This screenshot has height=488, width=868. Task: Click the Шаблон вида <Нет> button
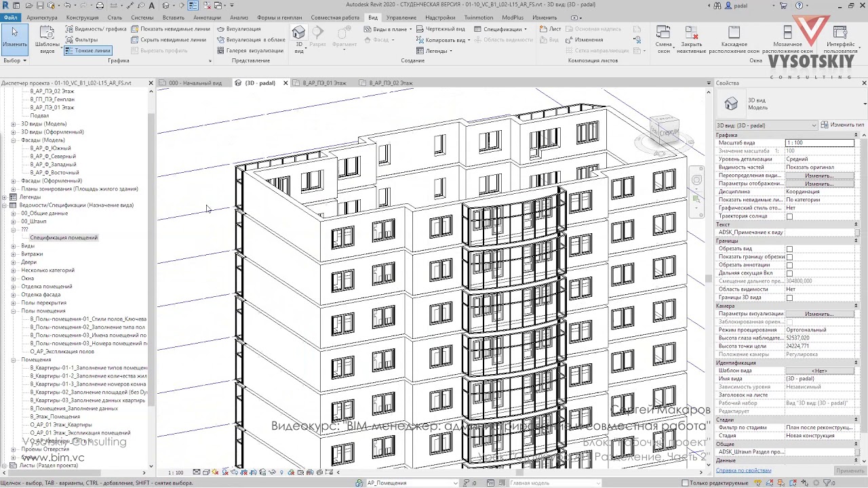point(819,371)
